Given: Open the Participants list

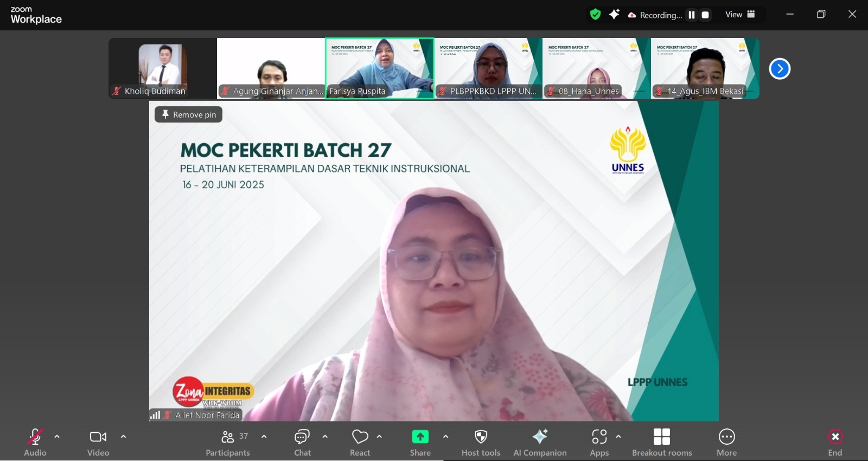Looking at the screenshot, I should coord(228,442).
